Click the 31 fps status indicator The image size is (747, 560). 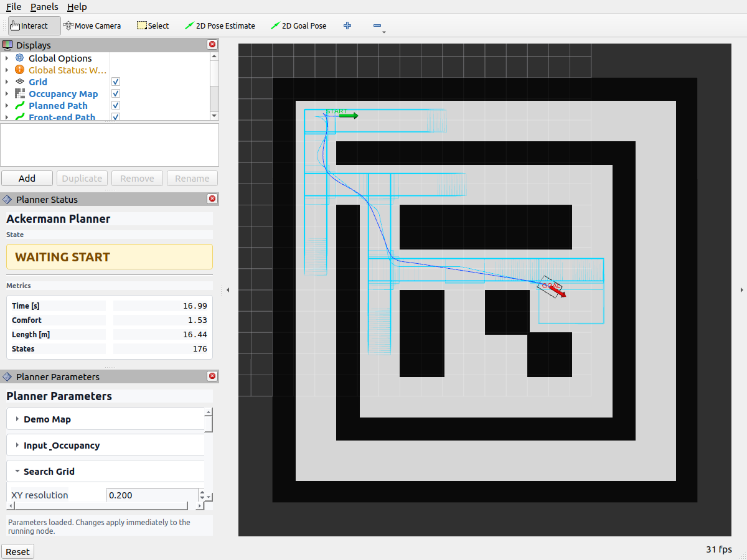click(719, 549)
